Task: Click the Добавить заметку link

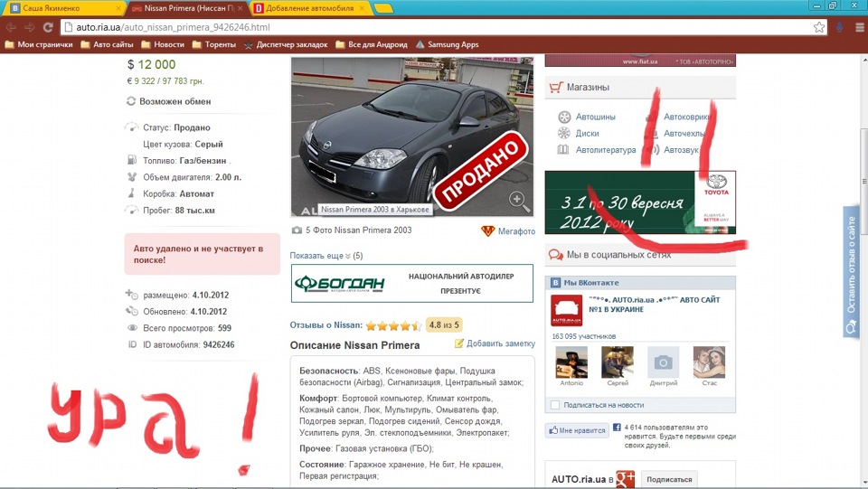Action: (x=500, y=343)
